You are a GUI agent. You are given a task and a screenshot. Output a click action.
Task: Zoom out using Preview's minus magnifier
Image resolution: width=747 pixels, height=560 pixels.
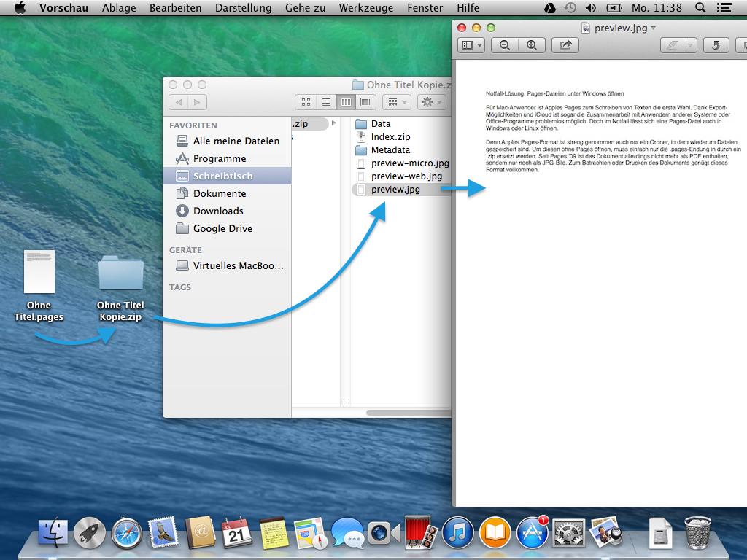pyautogui.click(x=505, y=45)
